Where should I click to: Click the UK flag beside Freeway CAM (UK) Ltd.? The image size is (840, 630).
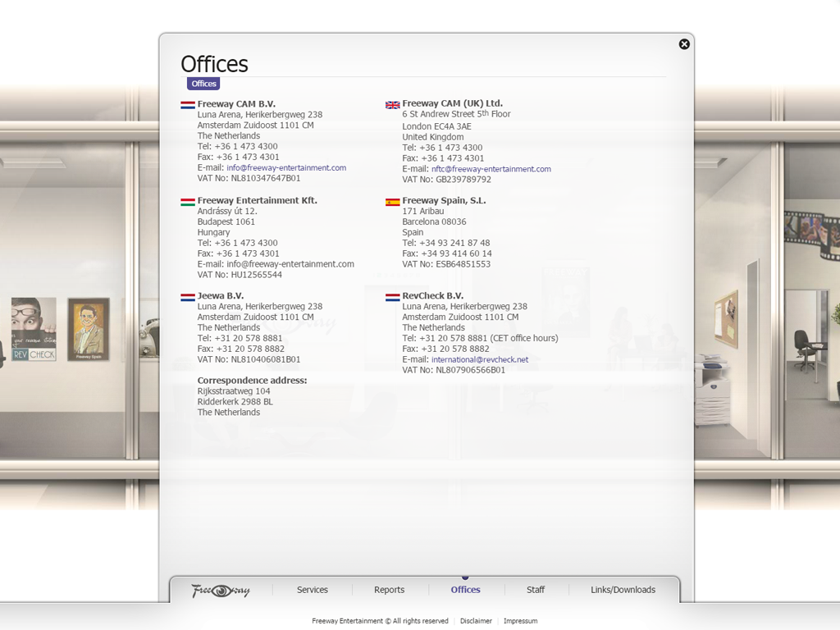click(393, 105)
